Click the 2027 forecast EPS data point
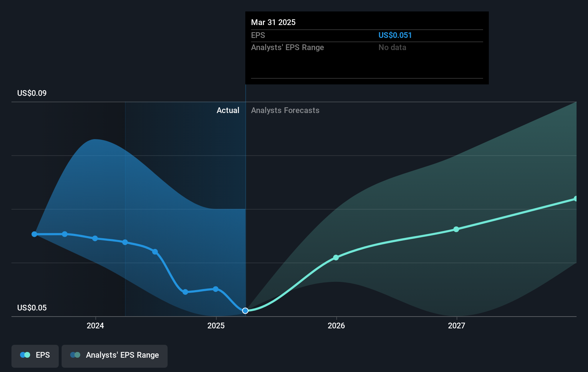 pyautogui.click(x=456, y=229)
